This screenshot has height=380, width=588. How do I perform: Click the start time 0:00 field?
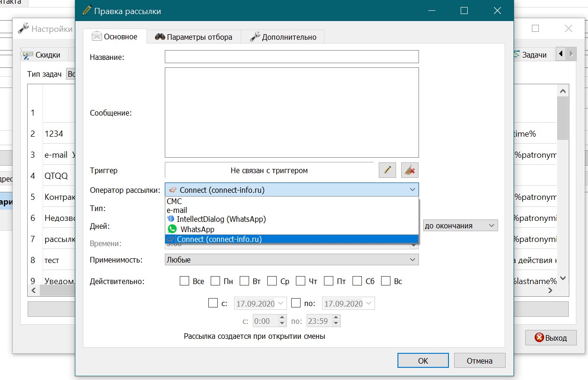tap(265, 321)
